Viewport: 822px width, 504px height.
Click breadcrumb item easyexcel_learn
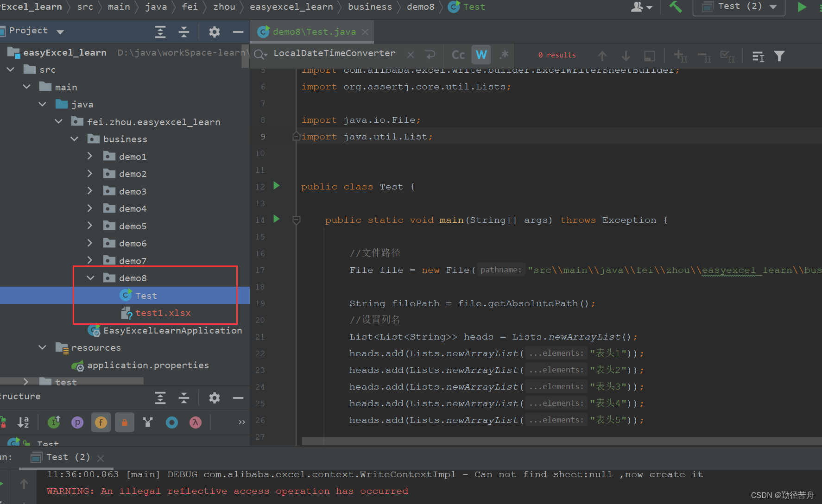pos(291,6)
